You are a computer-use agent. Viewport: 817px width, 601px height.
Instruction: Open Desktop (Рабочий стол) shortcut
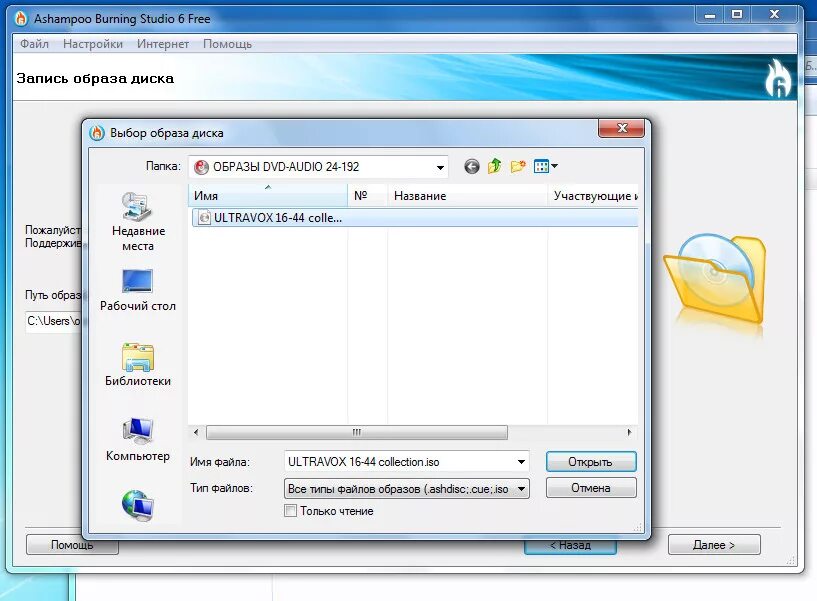tap(138, 290)
